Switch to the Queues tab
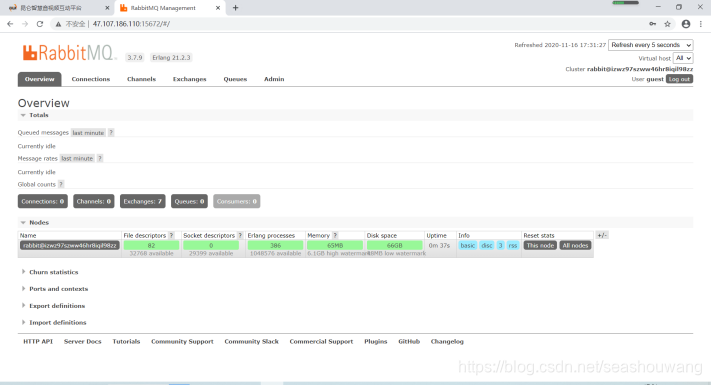This screenshot has width=711, height=385. point(235,79)
